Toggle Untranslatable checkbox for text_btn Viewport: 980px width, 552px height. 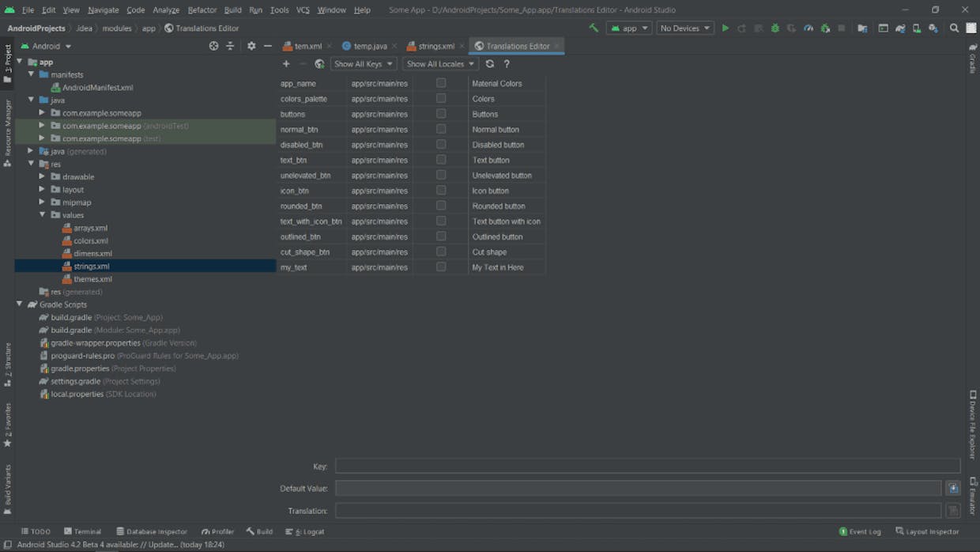tap(441, 160)
